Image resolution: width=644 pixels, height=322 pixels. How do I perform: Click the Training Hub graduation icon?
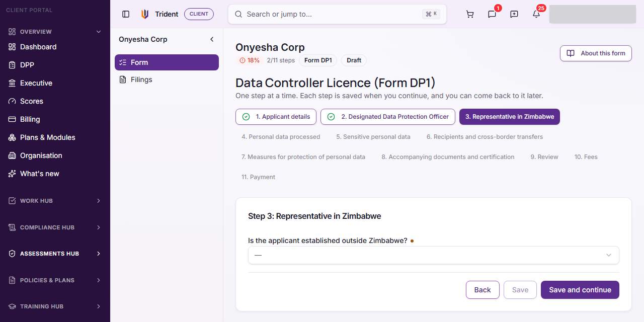(x=12, y=306)
